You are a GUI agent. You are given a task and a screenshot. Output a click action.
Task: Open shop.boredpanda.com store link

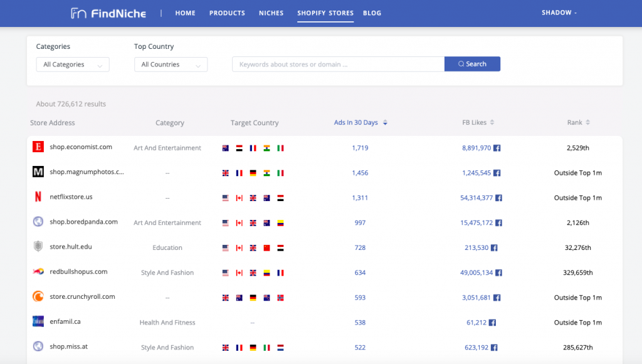pos(83,222)
